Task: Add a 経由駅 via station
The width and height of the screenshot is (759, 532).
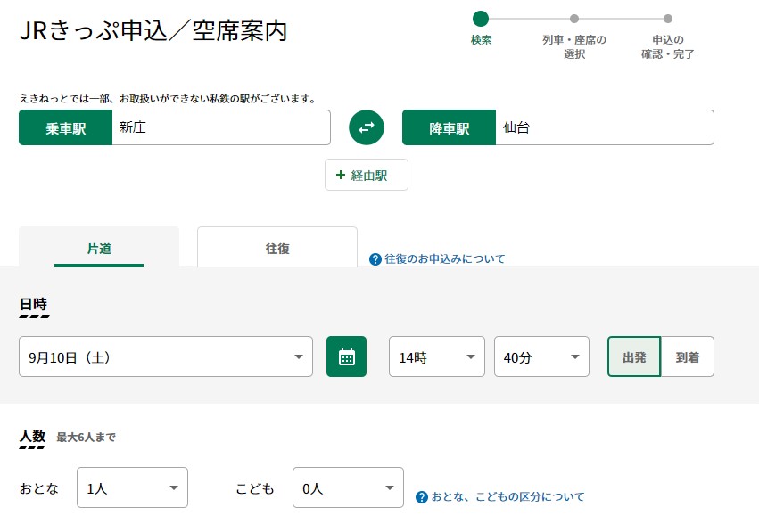Action: [367, 175]
